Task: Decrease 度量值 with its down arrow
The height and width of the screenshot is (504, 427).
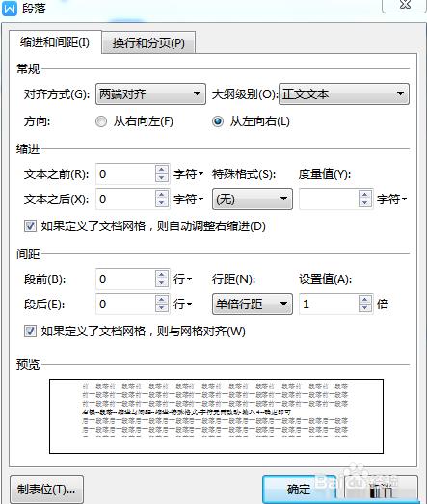Action: (x=365, y=203)
